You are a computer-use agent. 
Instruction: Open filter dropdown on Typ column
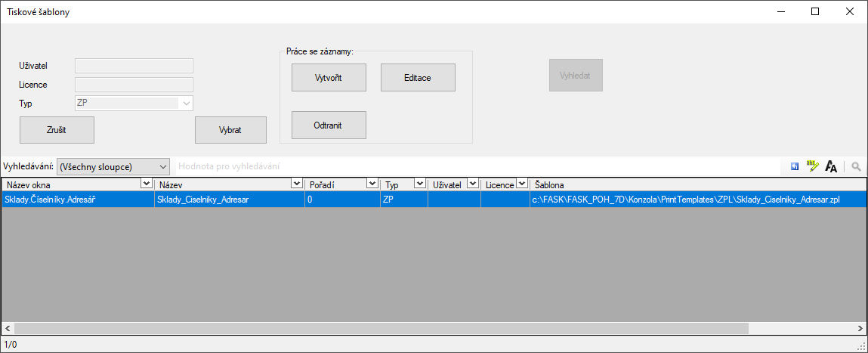[419, 184]
